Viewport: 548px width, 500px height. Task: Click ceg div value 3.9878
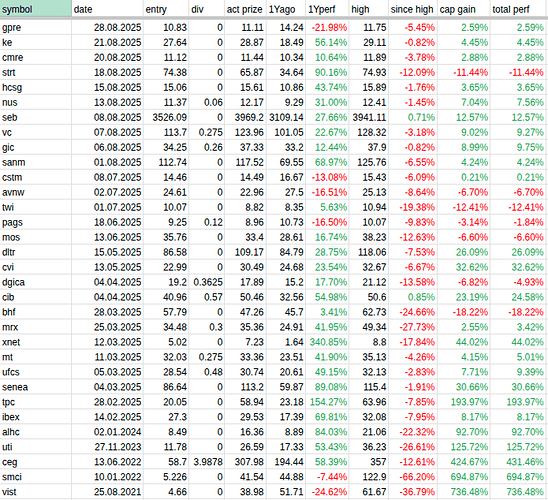click(207, 462)
